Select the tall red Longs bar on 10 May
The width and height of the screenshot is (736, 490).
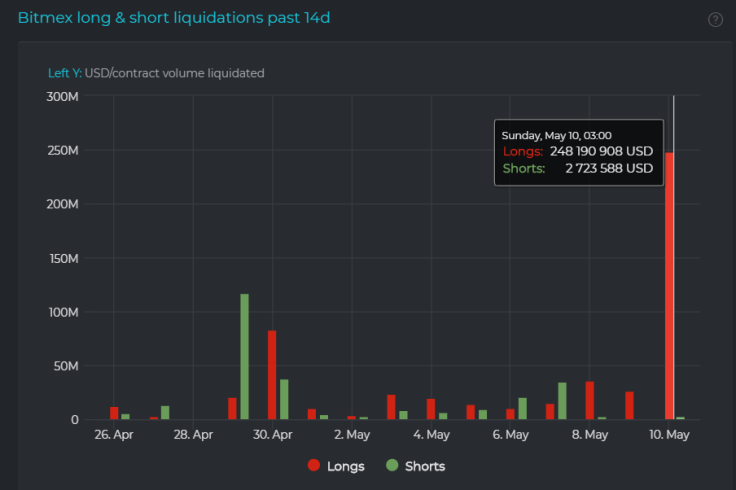coord(669,286)
